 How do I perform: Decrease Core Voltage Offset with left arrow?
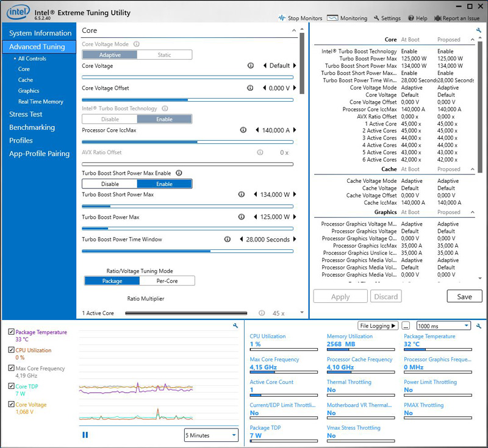point(265,88)
